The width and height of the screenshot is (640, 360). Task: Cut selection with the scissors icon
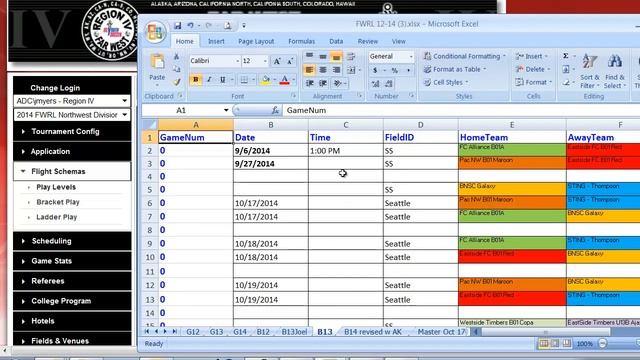click(176, 57)
